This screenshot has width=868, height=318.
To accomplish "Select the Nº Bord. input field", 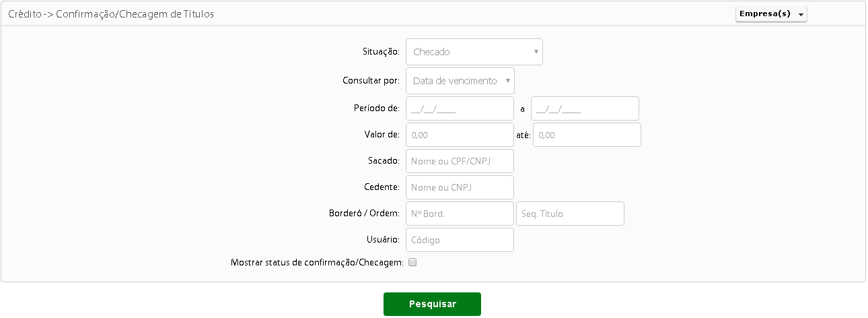I will tap(460, 214).
